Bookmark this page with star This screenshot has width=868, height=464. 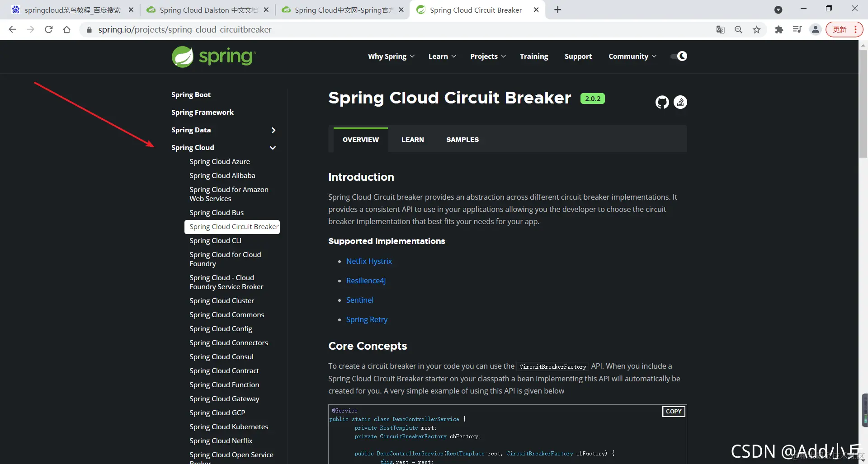(x=756, y=29)
